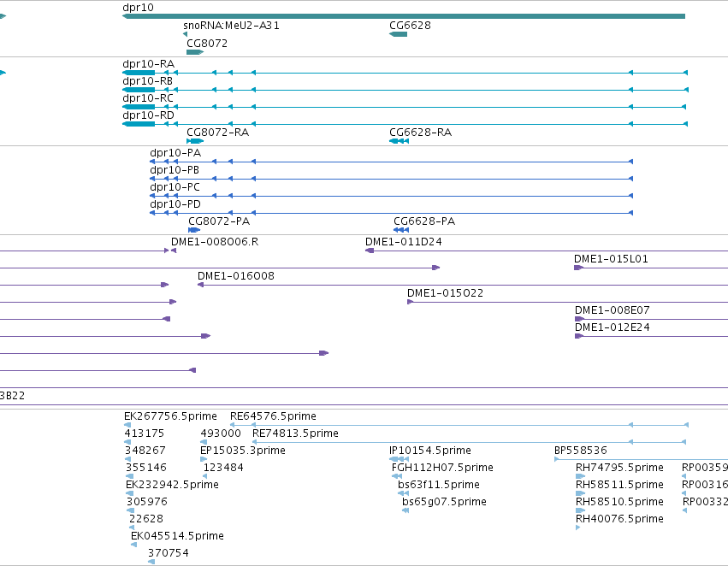Click the RH58511.5prime EST label
This screenshot has height=566, width=728.
619,485
